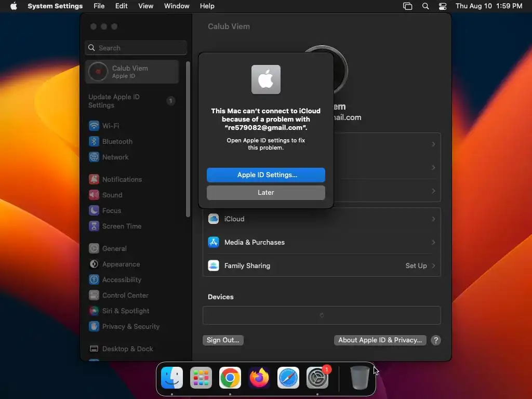
Task: Select the Bluetooth icon in sidebar
Action: (94, 141)
